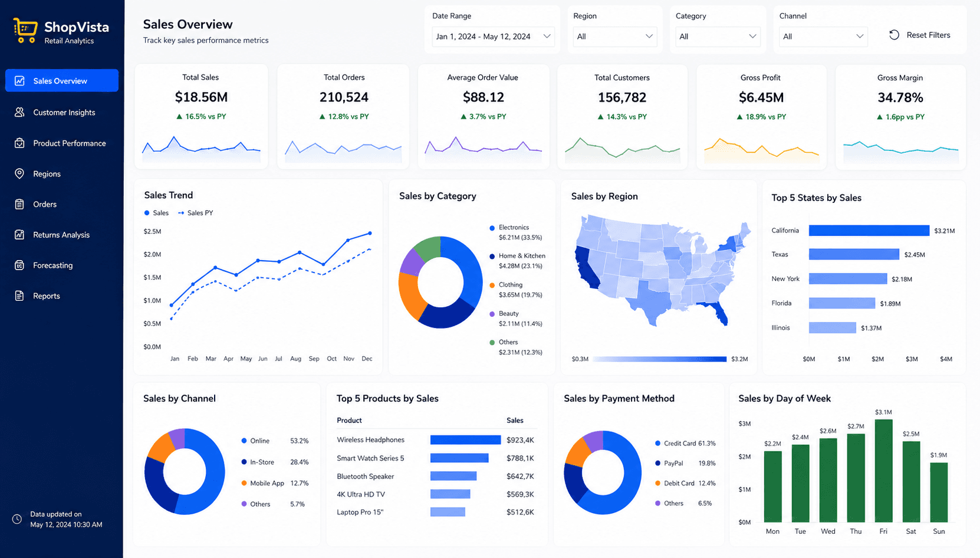Viewport: 980px width, 558px height.
Task: Click the Beauty purple legend dot
Action: click(x=492, y=314)
